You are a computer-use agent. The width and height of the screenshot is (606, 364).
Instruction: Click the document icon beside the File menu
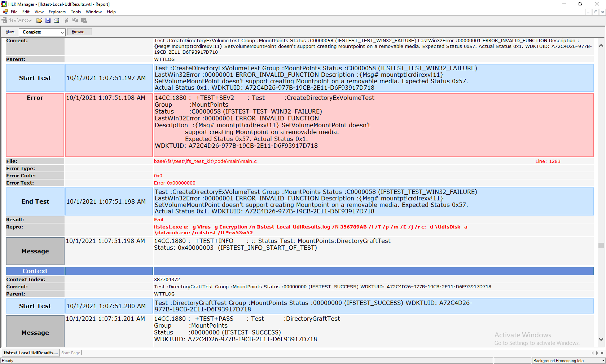[x=5, y=12]
